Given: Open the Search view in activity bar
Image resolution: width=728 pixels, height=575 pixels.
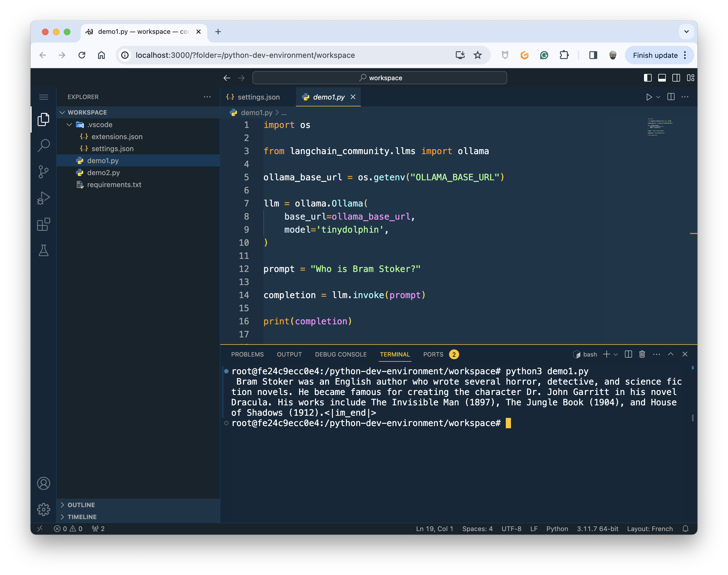Looking at the screenshot, I should point(43,145).
